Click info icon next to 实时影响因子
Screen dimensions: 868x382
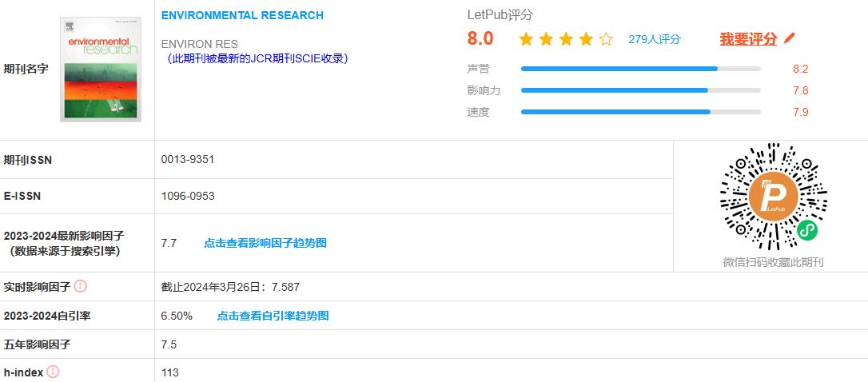[81, 286]
